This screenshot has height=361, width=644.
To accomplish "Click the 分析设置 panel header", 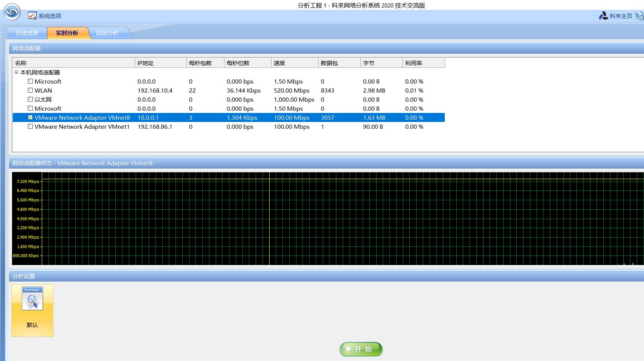I will pyautogui.click(x=327, y=276).
